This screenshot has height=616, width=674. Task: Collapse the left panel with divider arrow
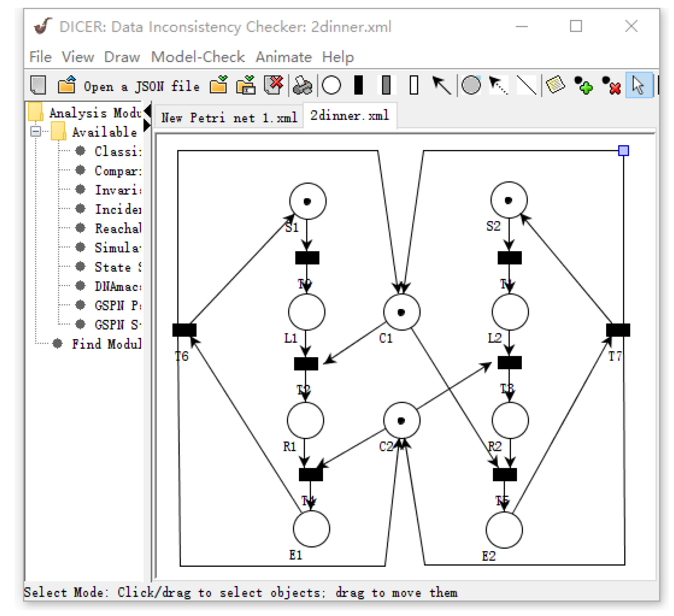point(148,111)
